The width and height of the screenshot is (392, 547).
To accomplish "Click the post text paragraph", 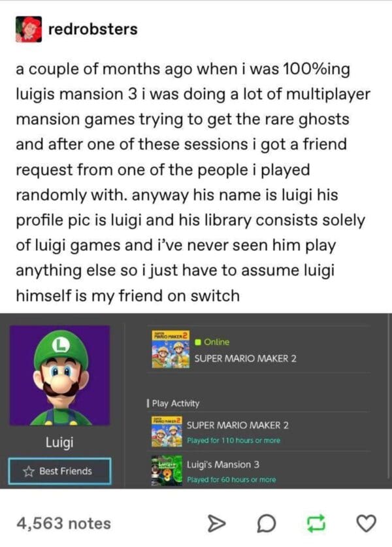I will (x=193, y=182).
